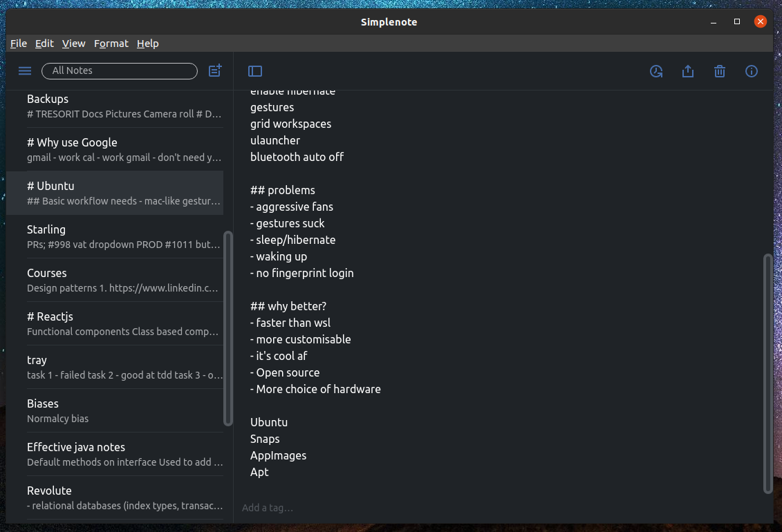Click the 'ulauncher' line
The height and width of the screenshot is (532, 782).
point(275,140)
